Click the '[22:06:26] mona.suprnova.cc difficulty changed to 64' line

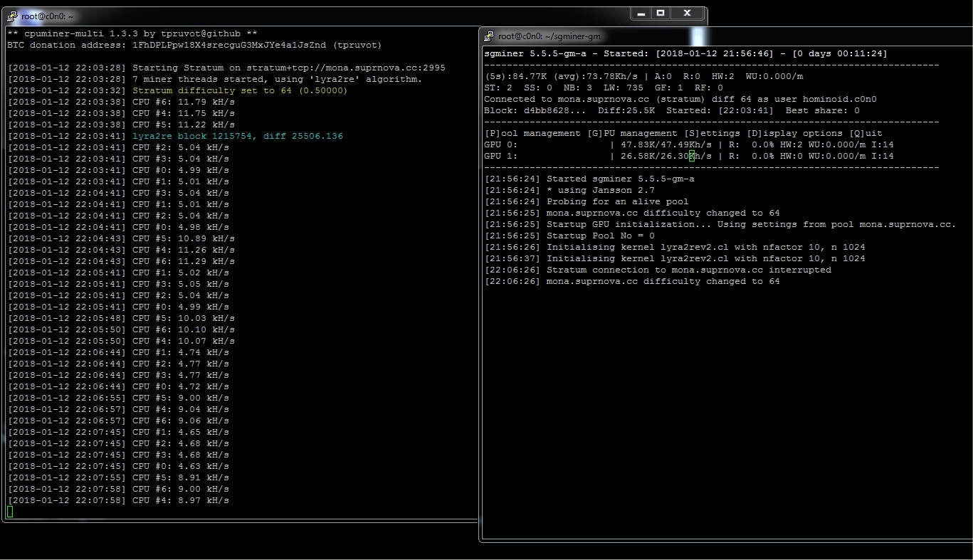pos(632,281)
